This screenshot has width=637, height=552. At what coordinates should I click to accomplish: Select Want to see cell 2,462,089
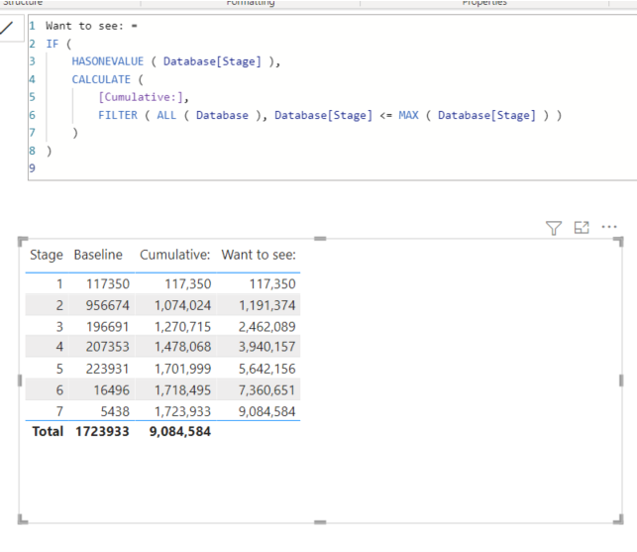pos(267,327)
